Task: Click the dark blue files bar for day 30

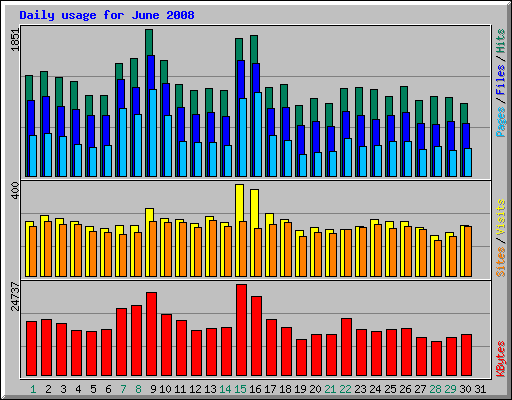Action: (466, 136)
